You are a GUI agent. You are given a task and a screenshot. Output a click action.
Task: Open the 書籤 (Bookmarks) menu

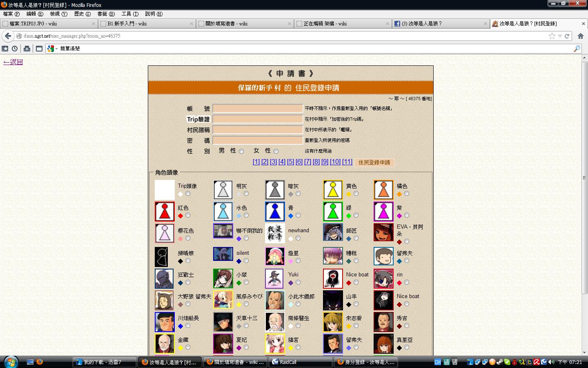click(x=106, y=14)
